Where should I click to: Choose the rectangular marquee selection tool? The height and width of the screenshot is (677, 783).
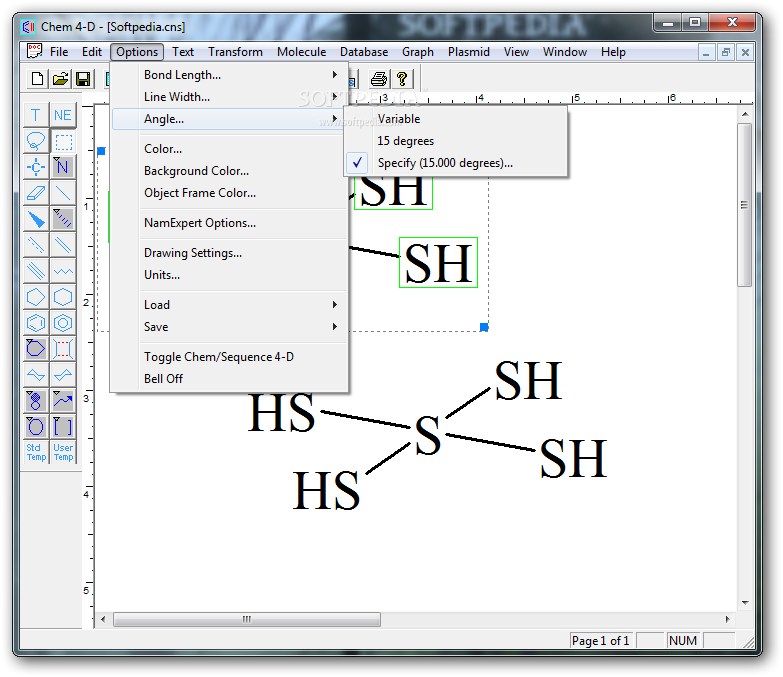coord(63,141)
